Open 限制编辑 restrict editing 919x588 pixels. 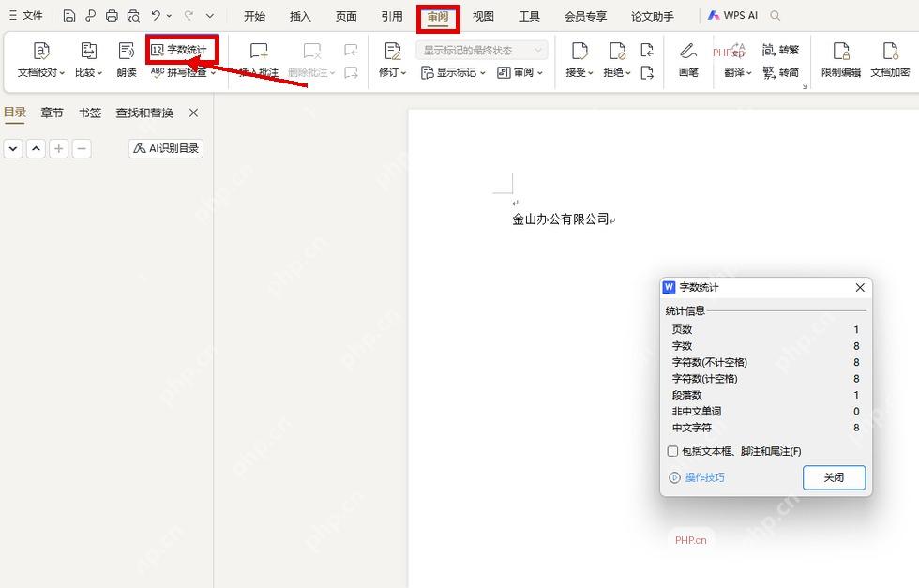841,59
